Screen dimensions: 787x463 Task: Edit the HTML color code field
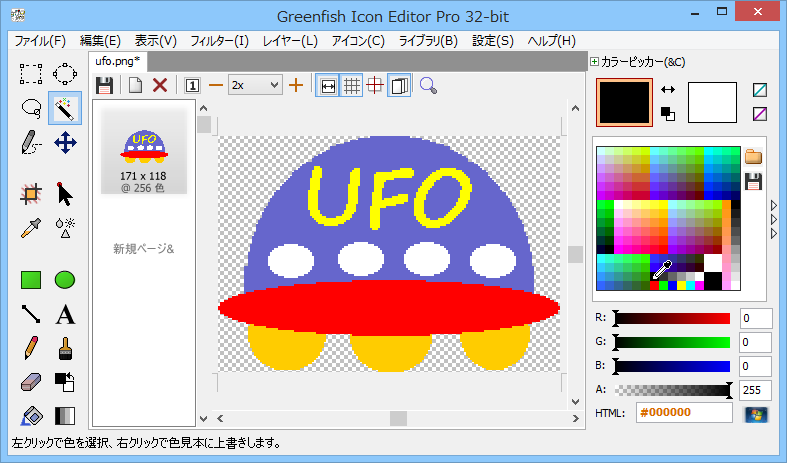click(x=684, y=413)
